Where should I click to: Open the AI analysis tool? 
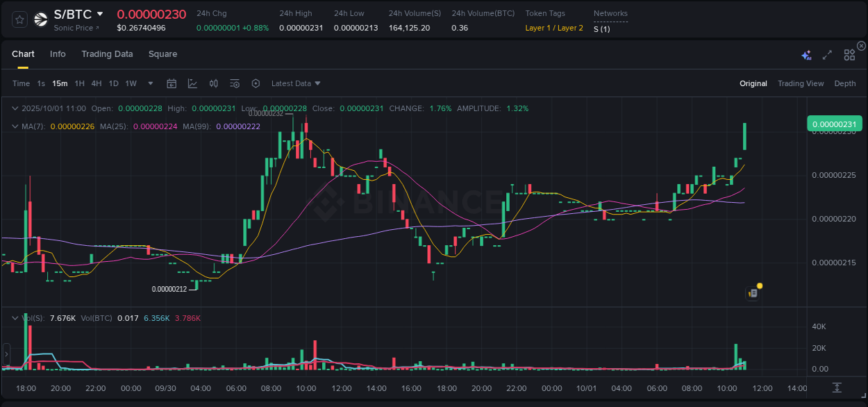pos(806,54)
